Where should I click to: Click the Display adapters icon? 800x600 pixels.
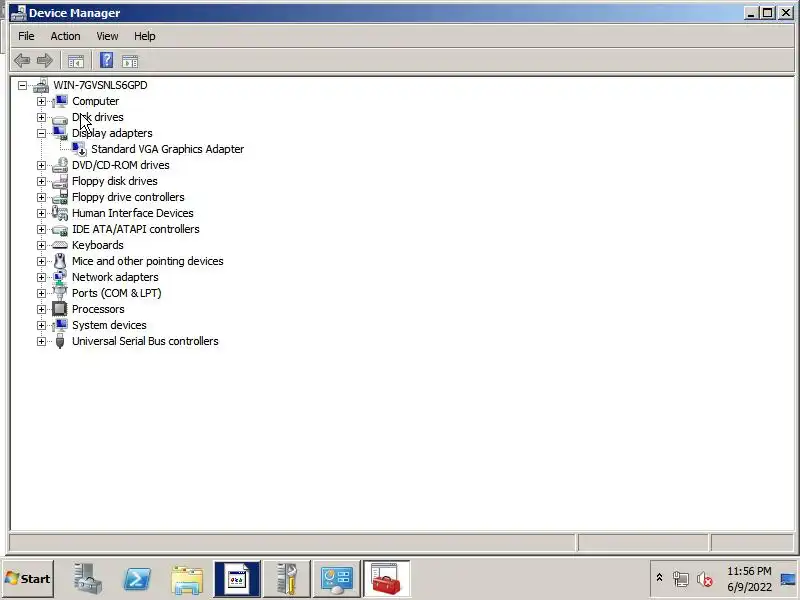(x=60, y=133)
